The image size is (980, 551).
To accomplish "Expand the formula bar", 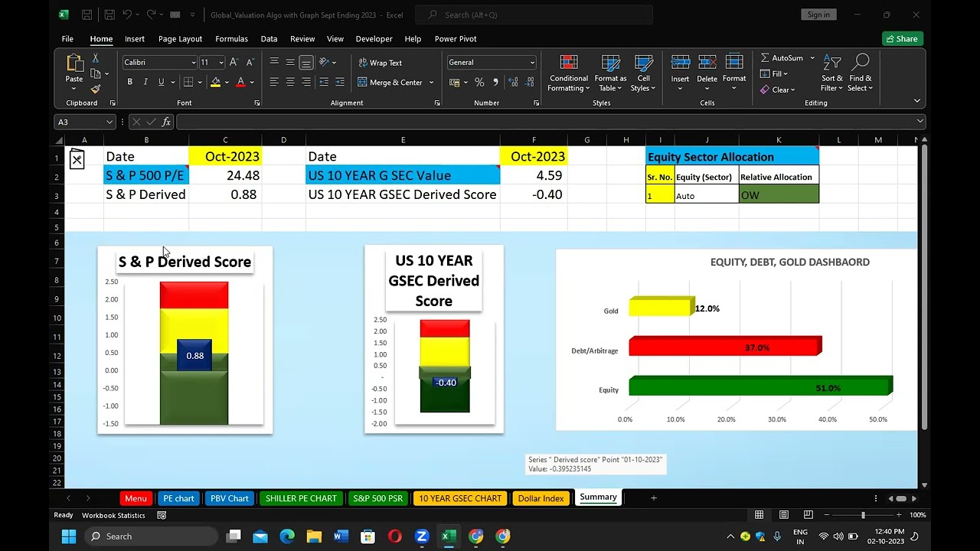I will [920, 122].
